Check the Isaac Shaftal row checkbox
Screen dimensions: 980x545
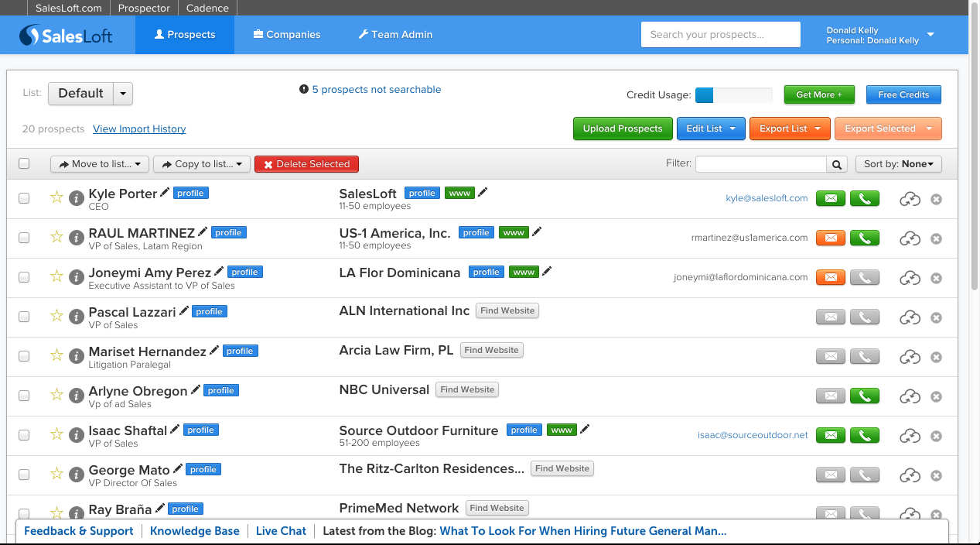(24, 435)
